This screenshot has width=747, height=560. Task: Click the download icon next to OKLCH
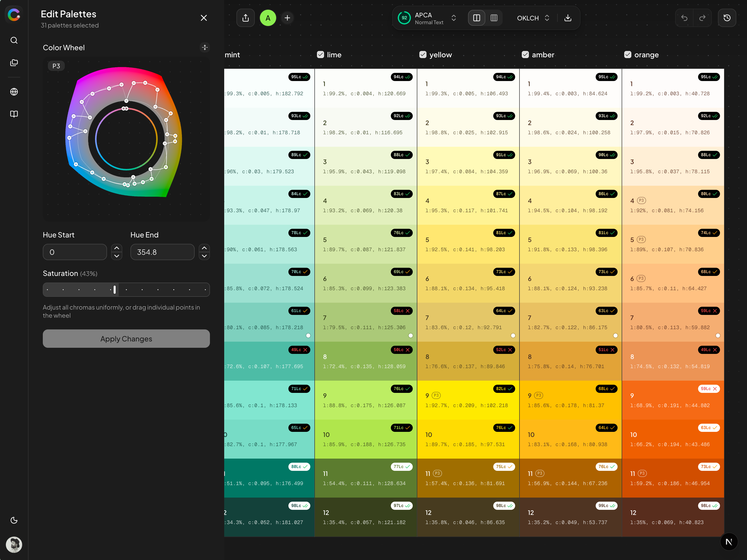(568, 18)
